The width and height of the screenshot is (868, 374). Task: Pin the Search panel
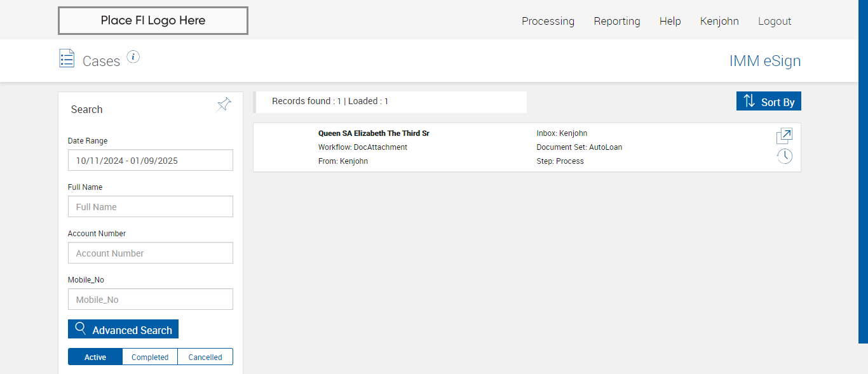pyautogui.click(x=224, y=104)
